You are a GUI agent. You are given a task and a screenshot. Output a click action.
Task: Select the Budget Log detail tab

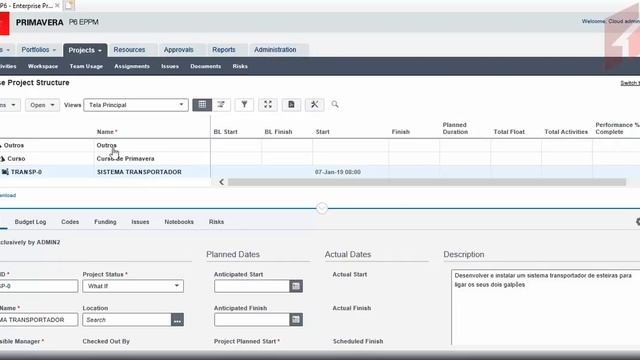click(x=30, y=222)
